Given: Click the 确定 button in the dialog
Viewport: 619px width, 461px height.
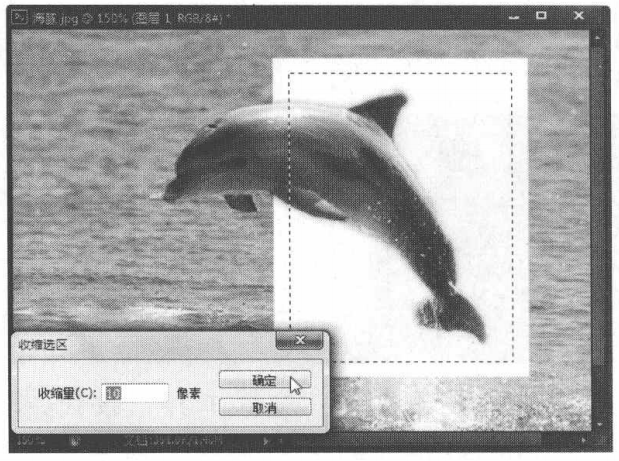Looking at the screenshot, I should click(x=265, y=380).
